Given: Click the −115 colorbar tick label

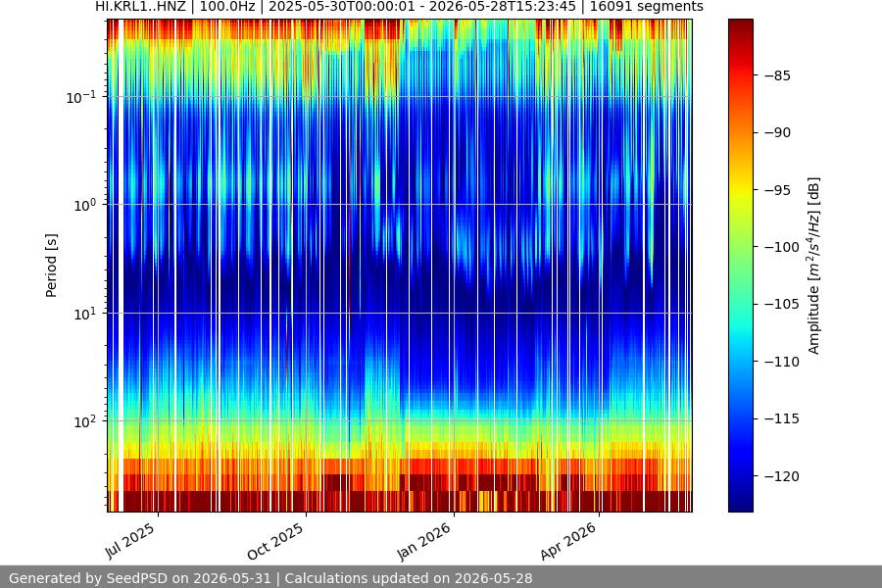Looking at the screenshot, I should coord(782,418).
